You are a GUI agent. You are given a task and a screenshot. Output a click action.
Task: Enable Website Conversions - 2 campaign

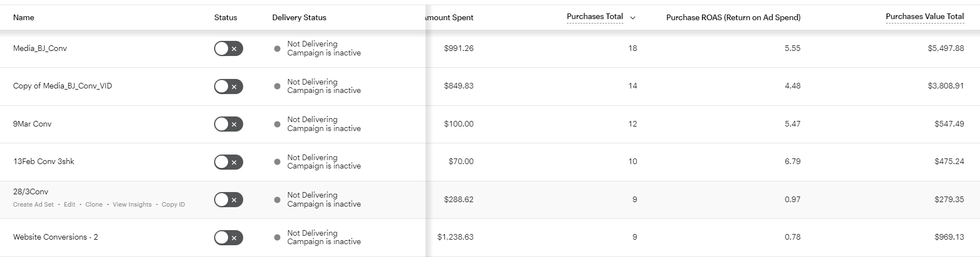[228, 237]
